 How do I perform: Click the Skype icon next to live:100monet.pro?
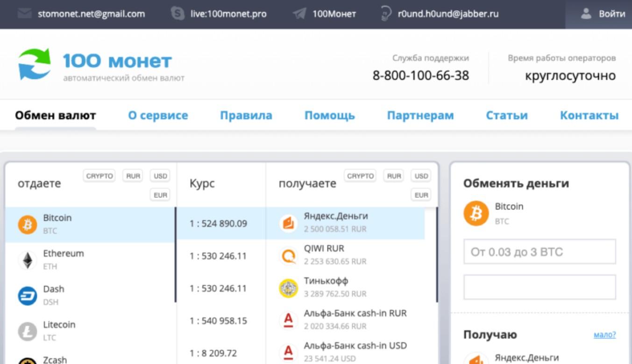coord(178,14)
